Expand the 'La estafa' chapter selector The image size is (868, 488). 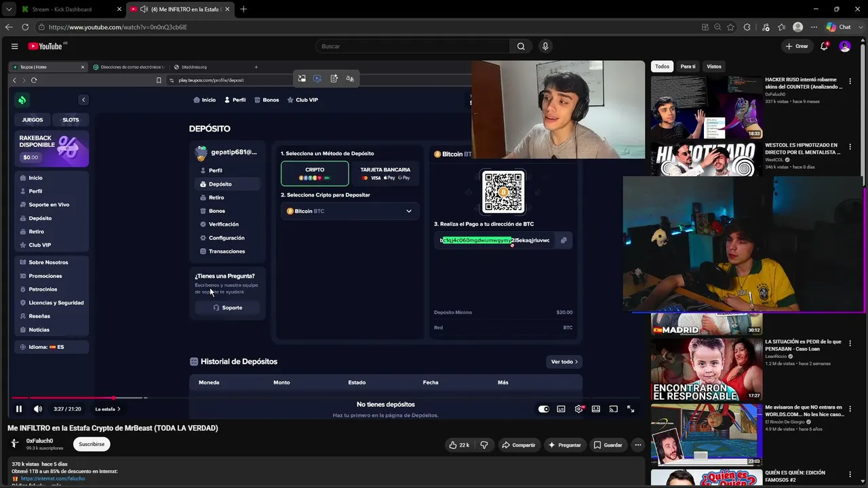(108, 409)
